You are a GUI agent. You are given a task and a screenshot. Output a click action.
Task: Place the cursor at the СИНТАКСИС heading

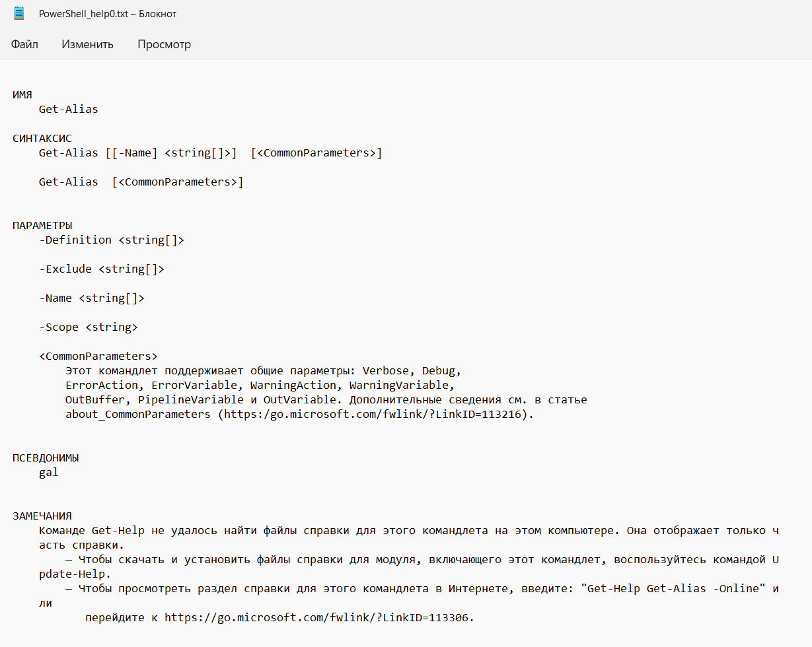pos(42,139)
